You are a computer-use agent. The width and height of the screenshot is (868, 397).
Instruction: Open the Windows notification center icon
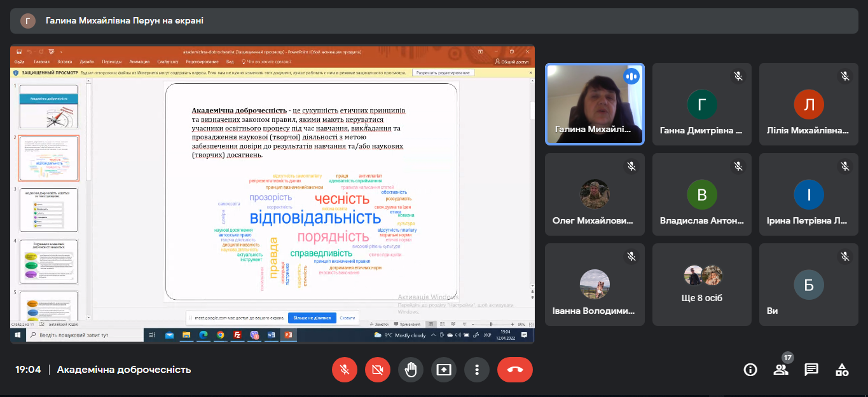click(x=524, y=335)
